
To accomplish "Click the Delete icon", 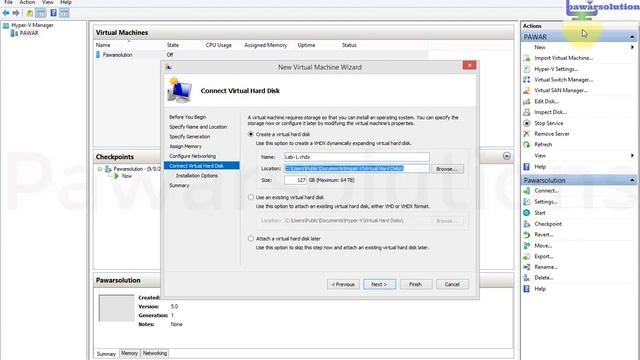I will (527, 278).
